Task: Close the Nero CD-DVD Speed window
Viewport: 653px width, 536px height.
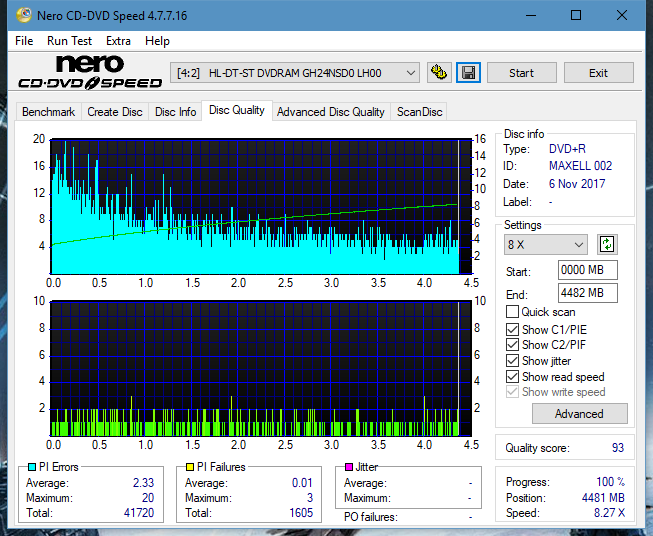Action: point(622,15)
